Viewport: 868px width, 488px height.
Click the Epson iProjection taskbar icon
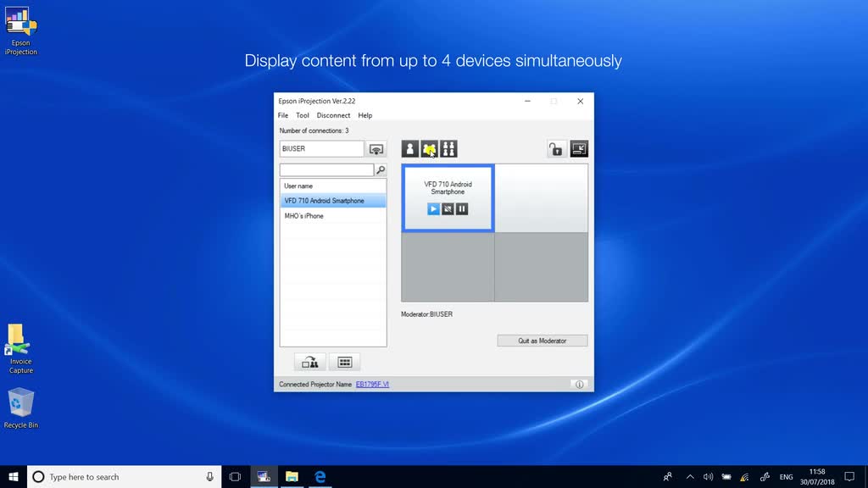(x=264, y=477)
